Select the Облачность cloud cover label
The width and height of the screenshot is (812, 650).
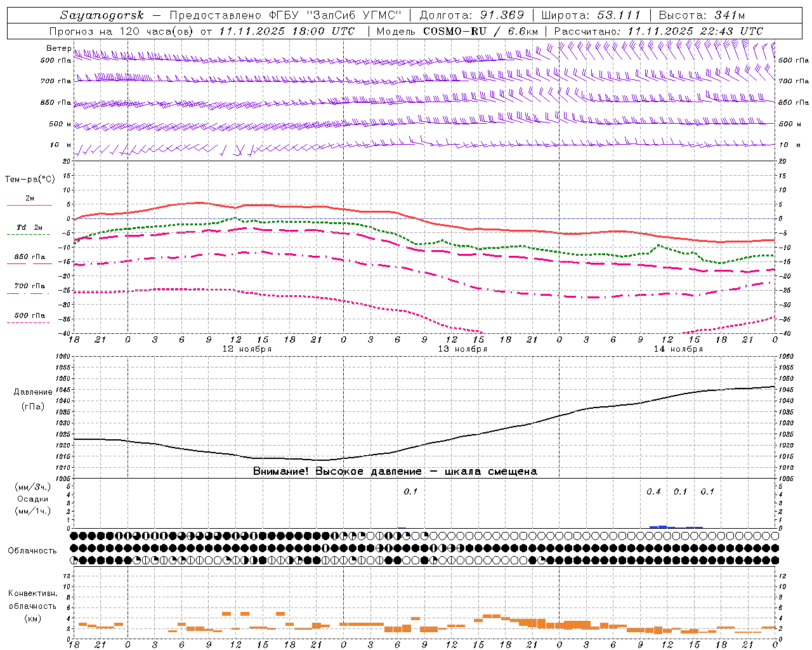tap(32, 550)
